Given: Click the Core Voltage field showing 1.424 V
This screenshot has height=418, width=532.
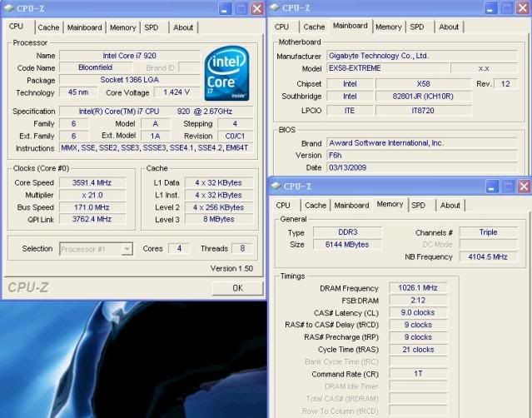Looking at the screenshot, I should coord(176,92).
